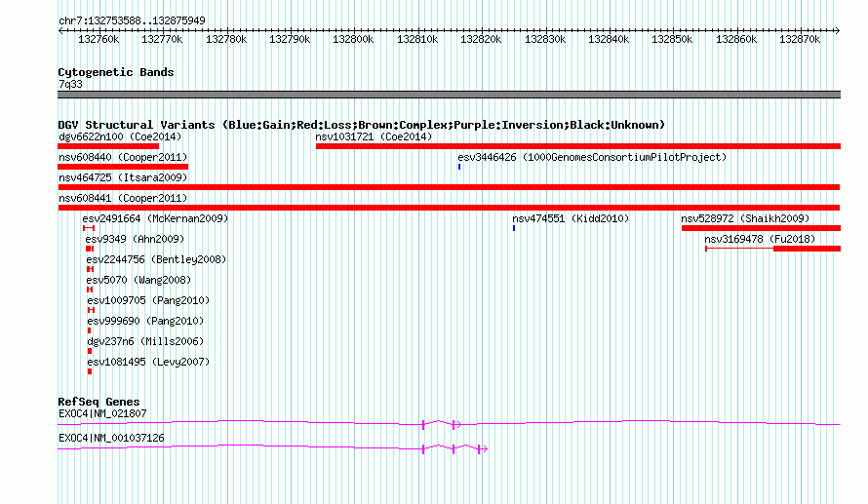Click the dgv6622n100 (Coe2014) variant label
Image resolution: width=868 pixels, height=504 pixels.
120,136
